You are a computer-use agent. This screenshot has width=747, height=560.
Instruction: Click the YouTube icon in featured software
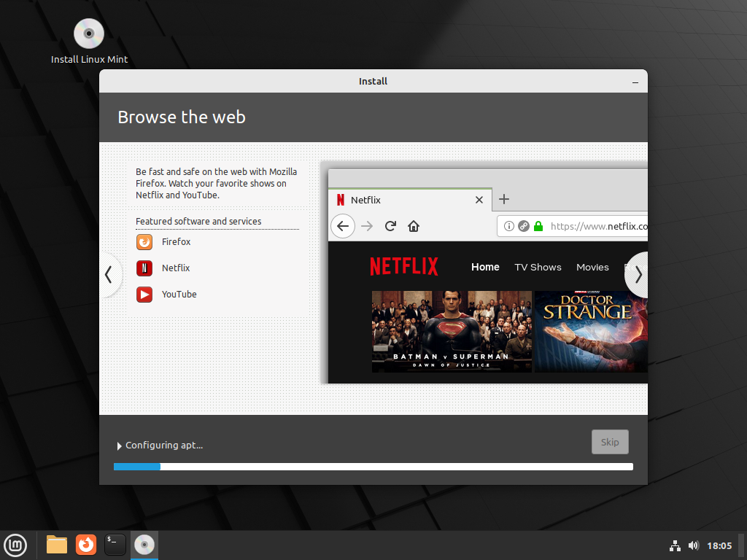click(143, 294)
